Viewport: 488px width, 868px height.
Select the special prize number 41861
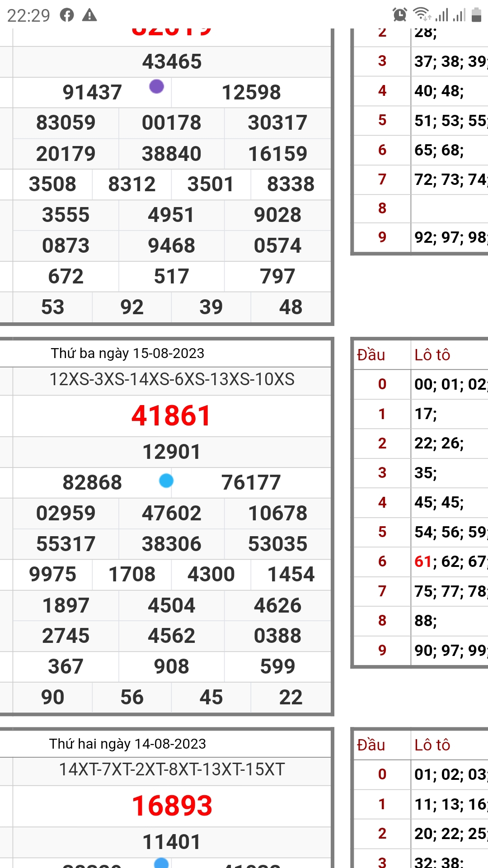tap(172, 415)
